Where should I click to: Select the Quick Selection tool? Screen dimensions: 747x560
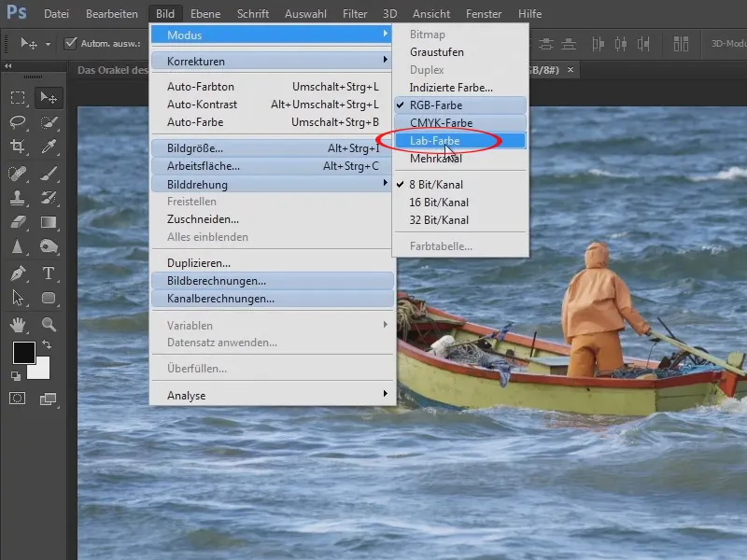tap(49, 122)
